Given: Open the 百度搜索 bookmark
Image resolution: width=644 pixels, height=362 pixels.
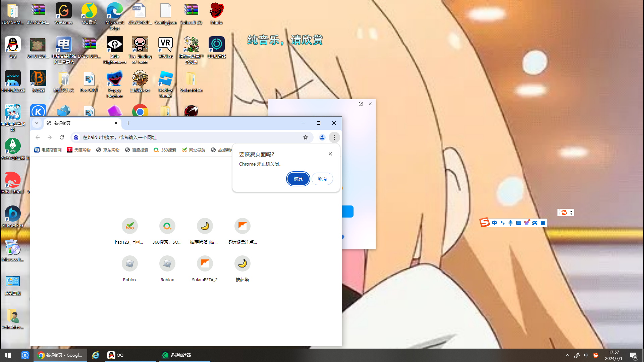Looking at the screenshot, I should (137, 150).
